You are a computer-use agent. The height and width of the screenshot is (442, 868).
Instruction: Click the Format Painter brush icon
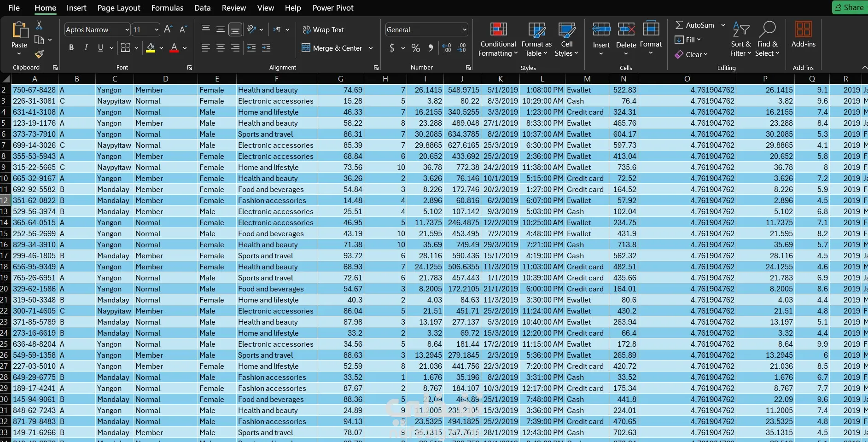click(x=40, y=54)
